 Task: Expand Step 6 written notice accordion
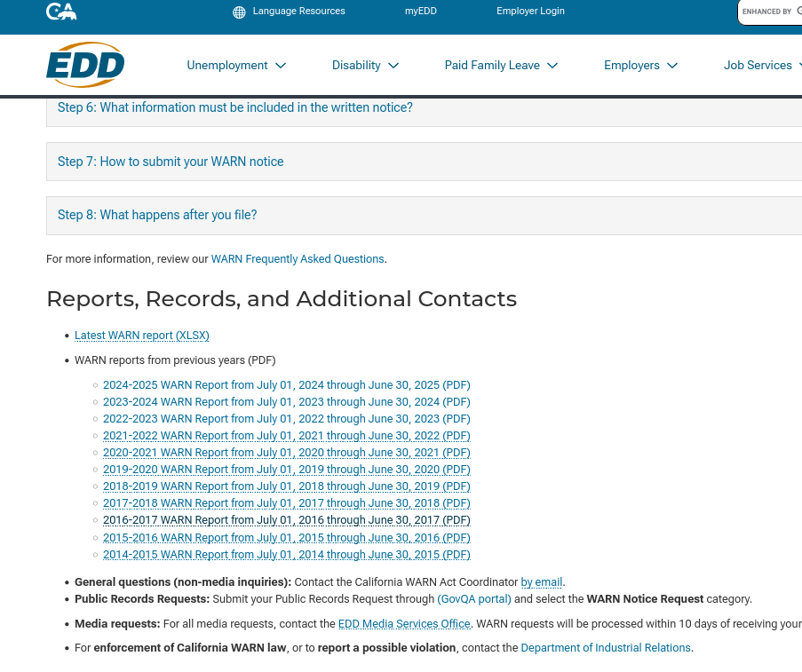coord(234,107)
